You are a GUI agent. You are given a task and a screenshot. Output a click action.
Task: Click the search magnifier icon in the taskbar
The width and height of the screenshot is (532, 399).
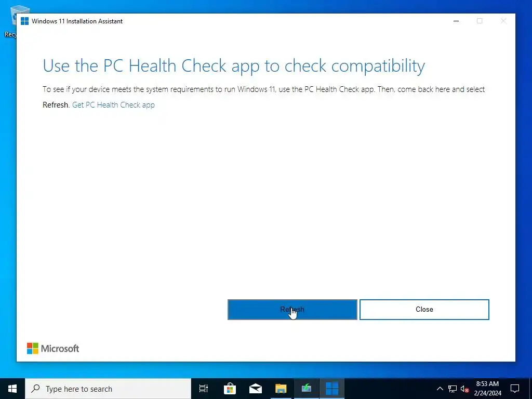click(36, 389)
